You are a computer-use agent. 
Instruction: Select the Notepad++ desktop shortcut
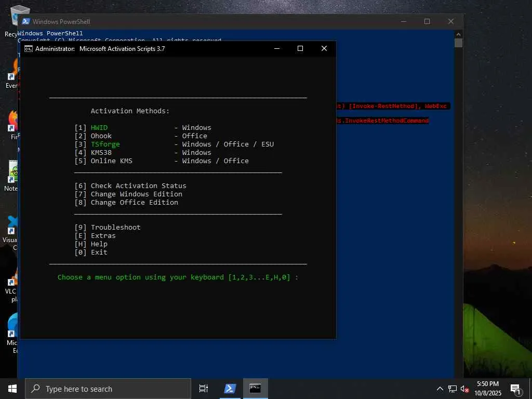point(11,176)
